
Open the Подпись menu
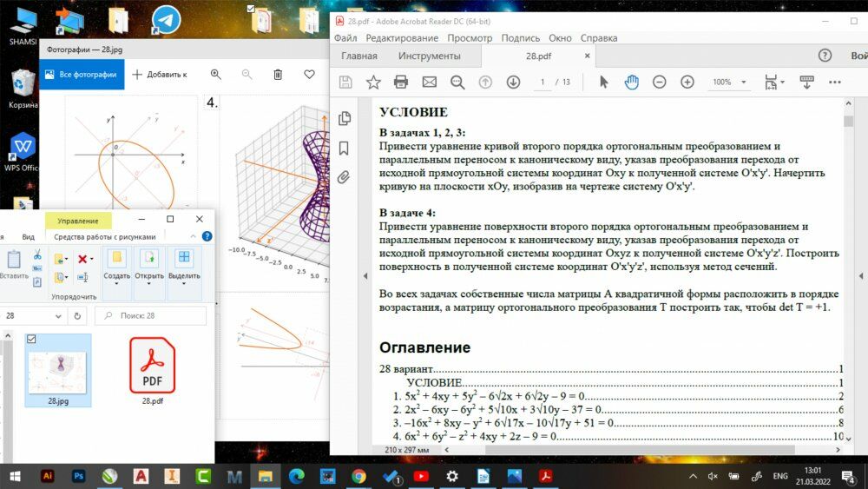[x=520, y=38]
